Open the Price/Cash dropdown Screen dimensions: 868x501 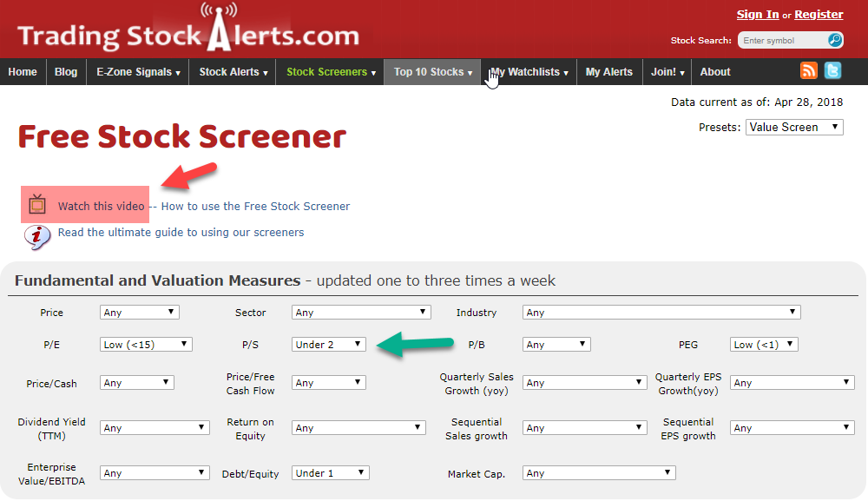(137, 383)
